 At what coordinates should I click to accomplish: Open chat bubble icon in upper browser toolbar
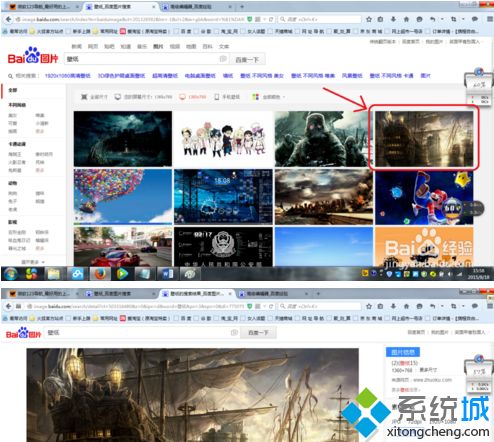coord(475,19)
